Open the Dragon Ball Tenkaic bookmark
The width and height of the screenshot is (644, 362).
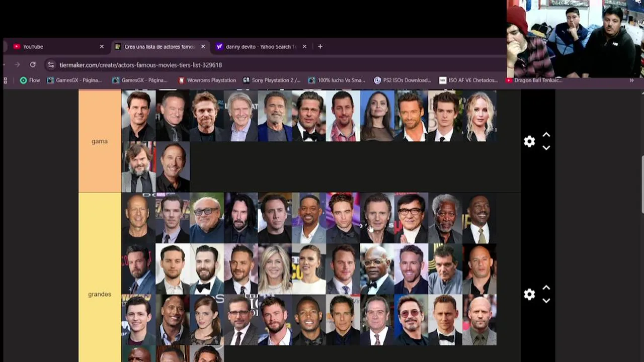(x=534, y=80)
